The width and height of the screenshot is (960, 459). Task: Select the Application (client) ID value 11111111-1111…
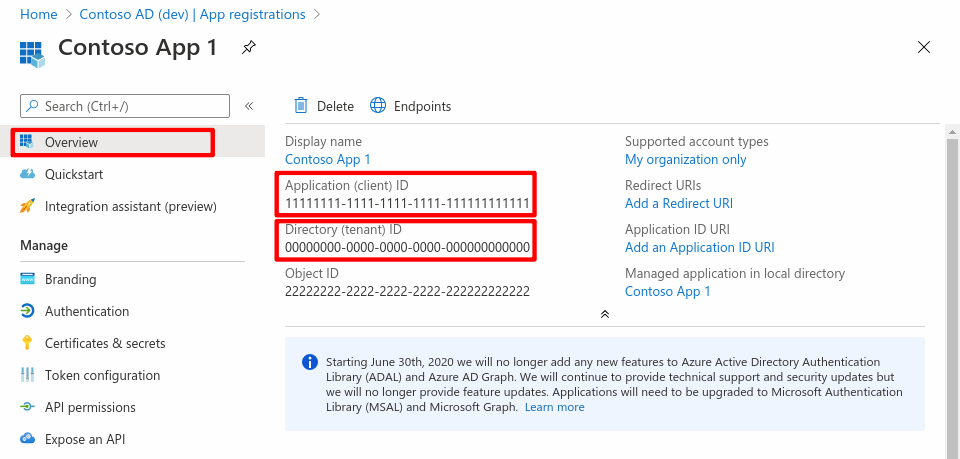pyautogui.click(x=407, y=204)
